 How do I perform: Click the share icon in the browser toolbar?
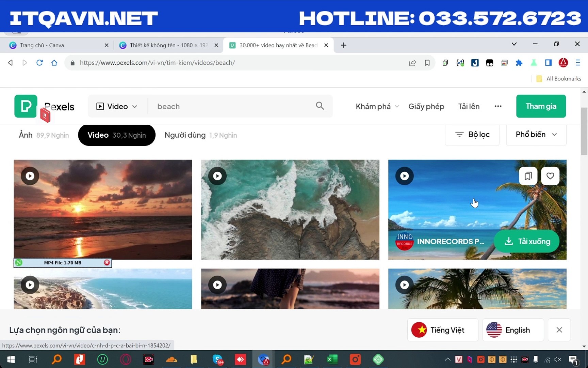tap(412, 63)
